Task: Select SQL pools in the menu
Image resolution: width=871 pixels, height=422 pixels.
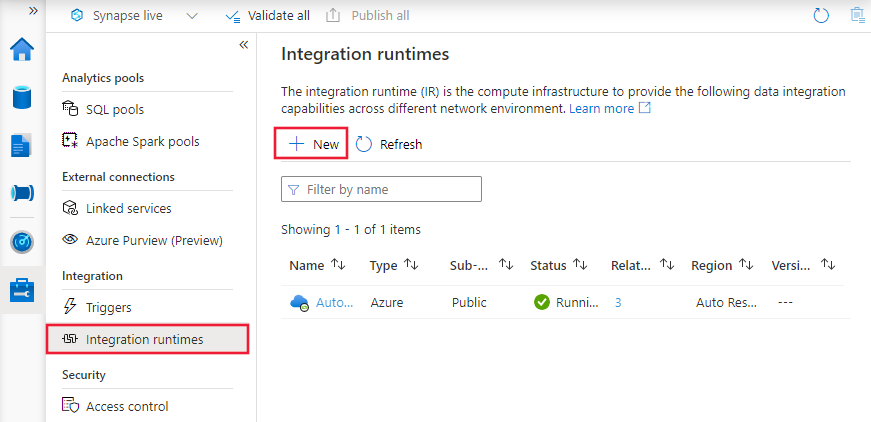Action: click(x=114, y=108)
